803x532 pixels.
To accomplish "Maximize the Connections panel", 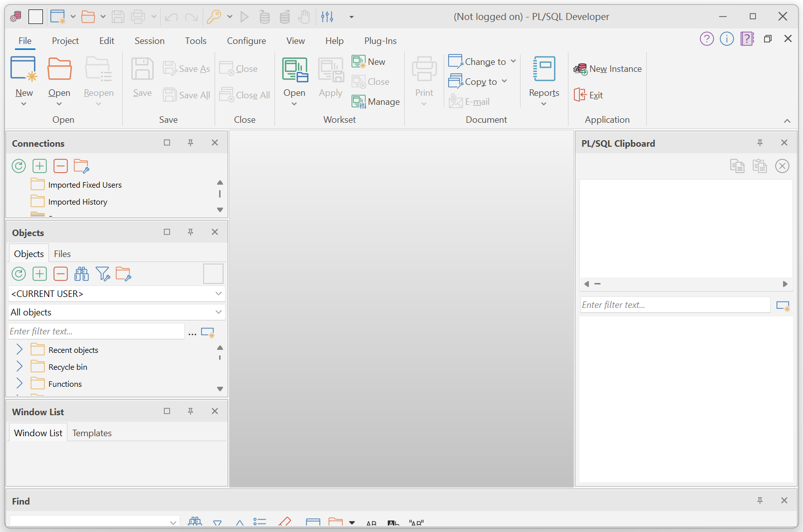I will click(x=167, y=143).
